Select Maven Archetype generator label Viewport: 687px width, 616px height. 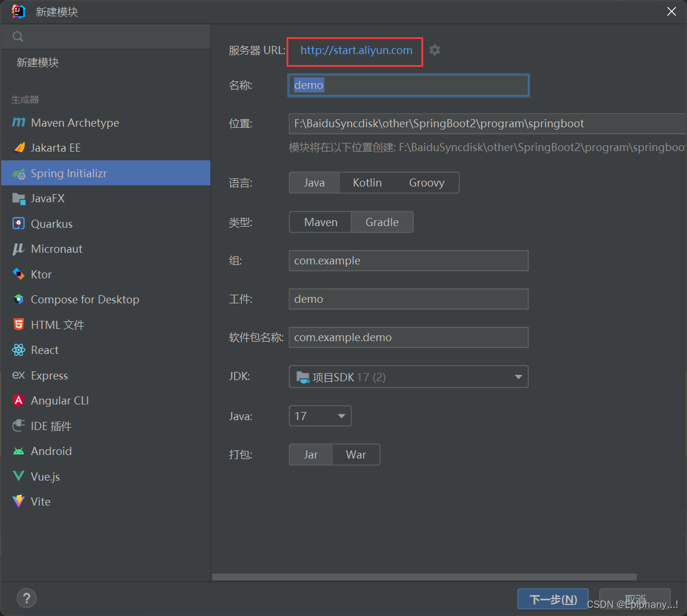click(x=75, y=123)
